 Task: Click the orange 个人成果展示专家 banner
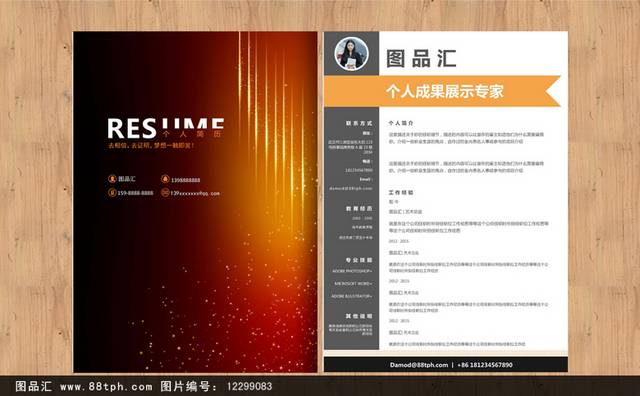click(442, 91)
